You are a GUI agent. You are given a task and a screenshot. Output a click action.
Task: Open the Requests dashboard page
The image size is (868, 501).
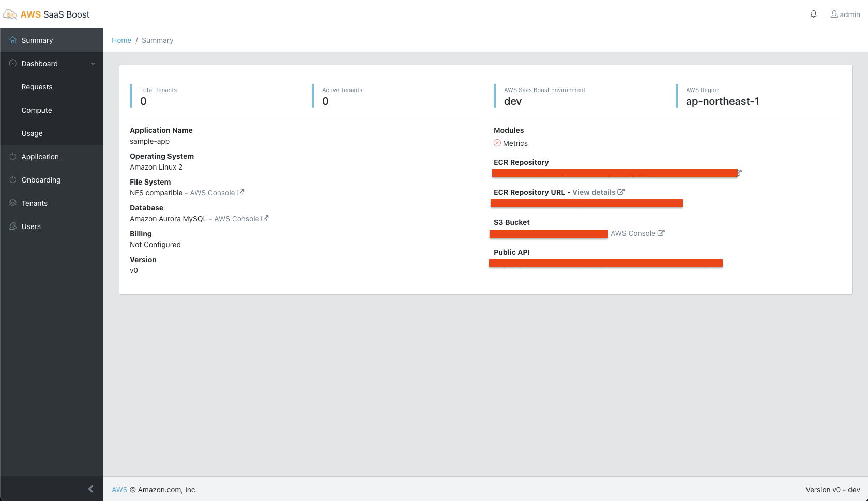(52, 87)
